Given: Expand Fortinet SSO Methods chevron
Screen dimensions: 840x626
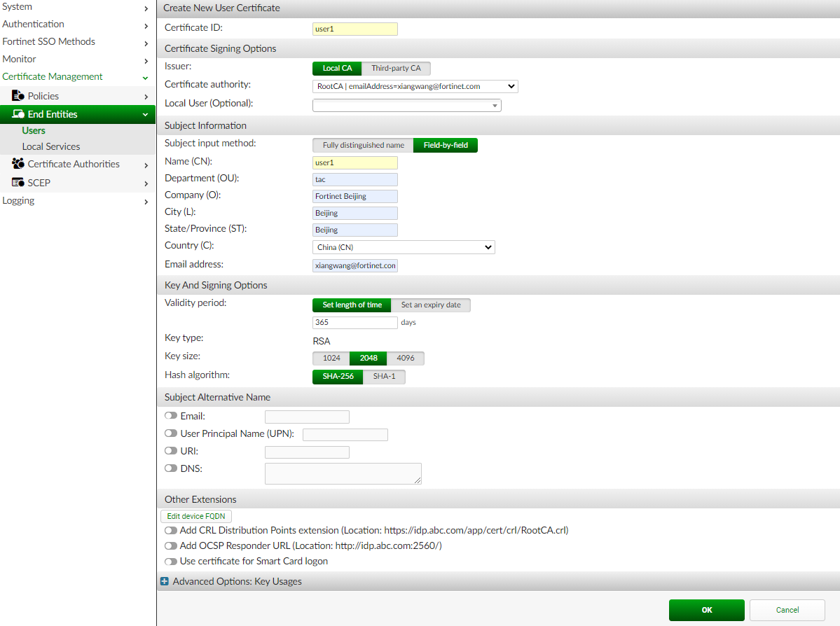Looking at the screenshot, I should tap(146, 43).
